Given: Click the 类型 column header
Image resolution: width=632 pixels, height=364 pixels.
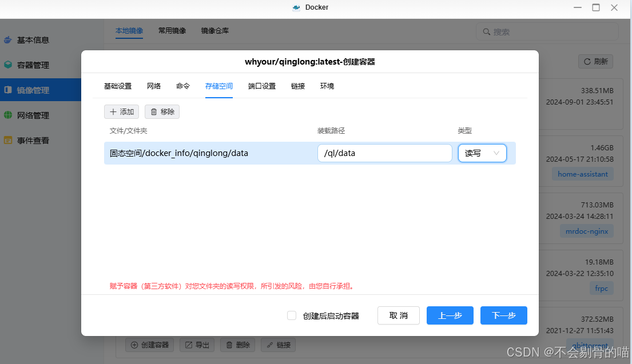Looking at the screenshot, I should point(465,131).
